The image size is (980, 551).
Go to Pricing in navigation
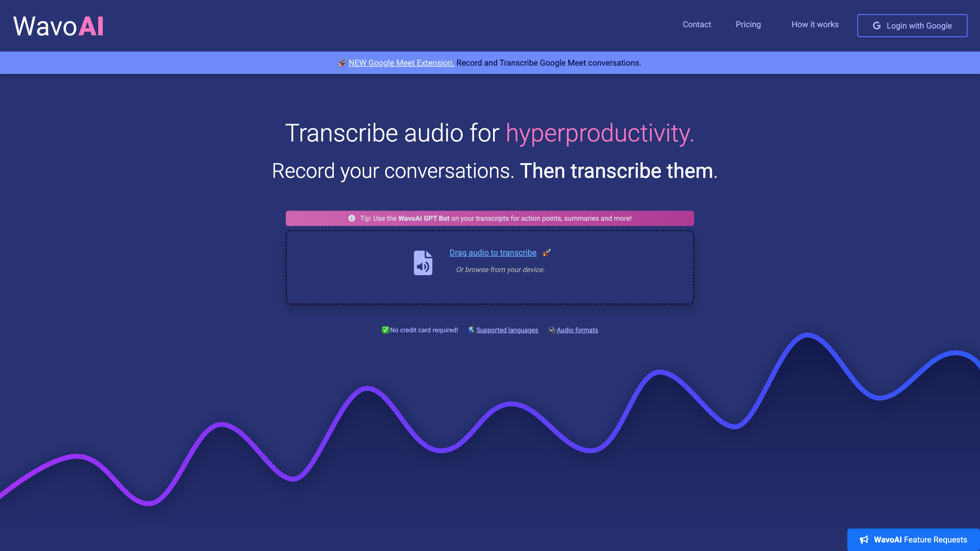click(x=748, y=24)
